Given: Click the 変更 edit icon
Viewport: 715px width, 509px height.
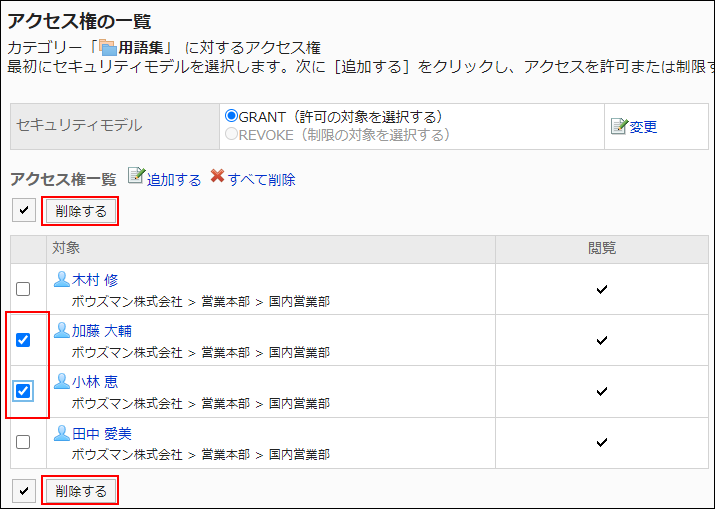Looking at the screenshot, I should (619, 126).
